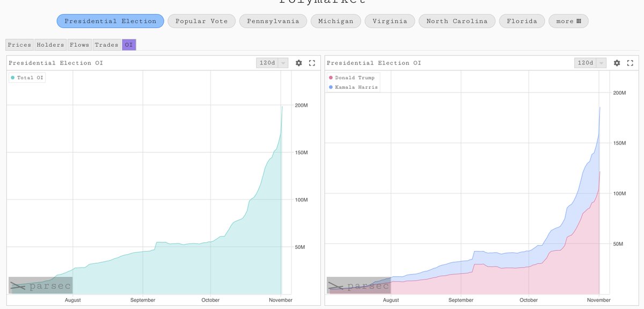Click the 150M axis label on right chart
Viewport: 644px width, 309px height.
(620, 143)
